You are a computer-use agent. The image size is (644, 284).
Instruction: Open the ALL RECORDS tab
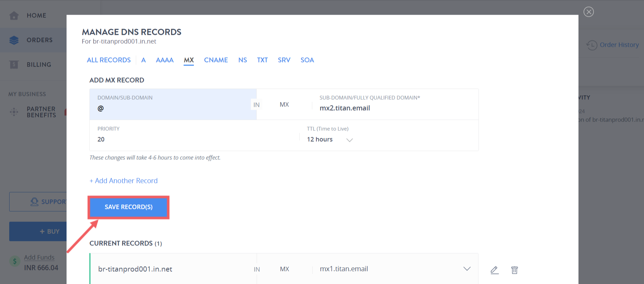click(x=109, y=60)
